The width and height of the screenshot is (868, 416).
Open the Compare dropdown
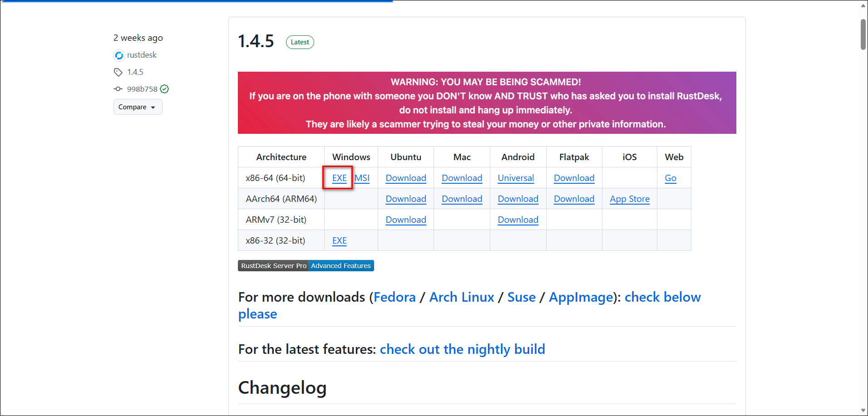(x=138, y=107)
